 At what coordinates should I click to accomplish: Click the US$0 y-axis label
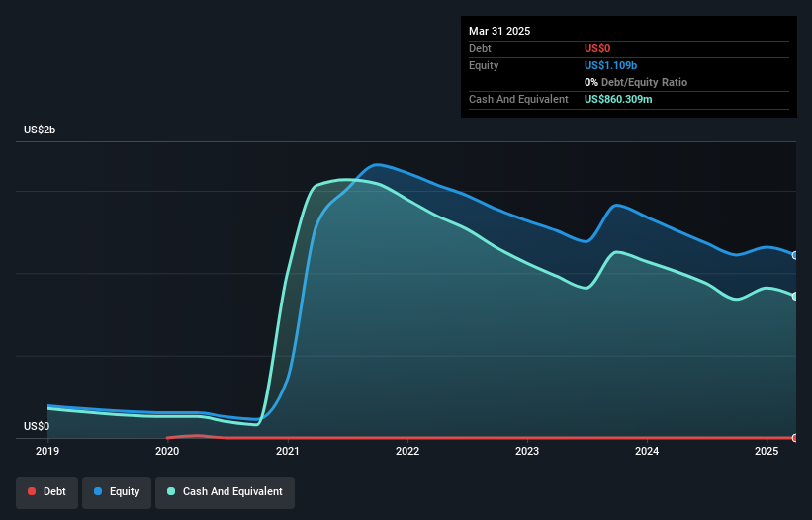tap(37, 426)
